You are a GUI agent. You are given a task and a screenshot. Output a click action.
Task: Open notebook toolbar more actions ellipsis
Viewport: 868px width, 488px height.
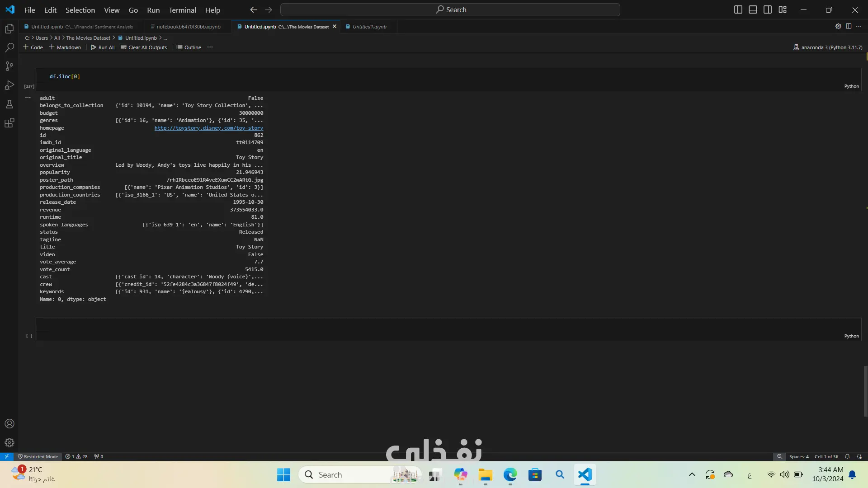tap(210, 47)
